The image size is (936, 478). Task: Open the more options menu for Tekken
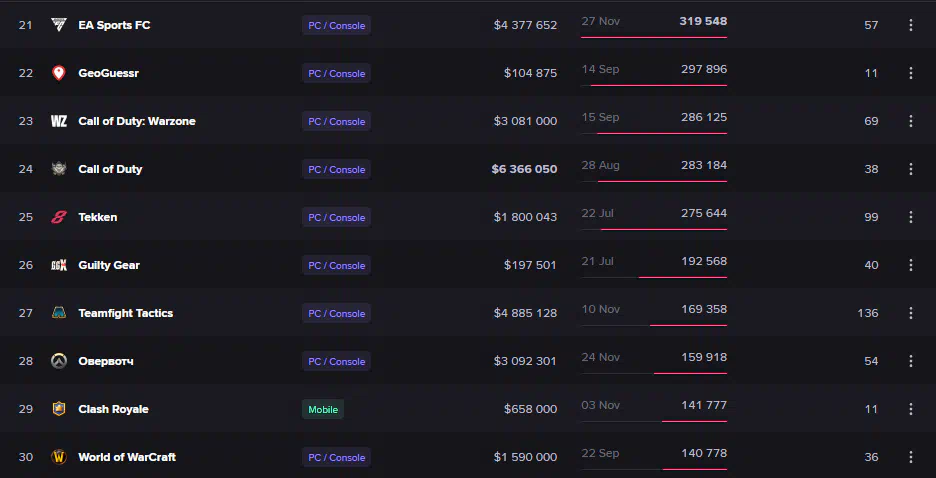pos(911,217)
